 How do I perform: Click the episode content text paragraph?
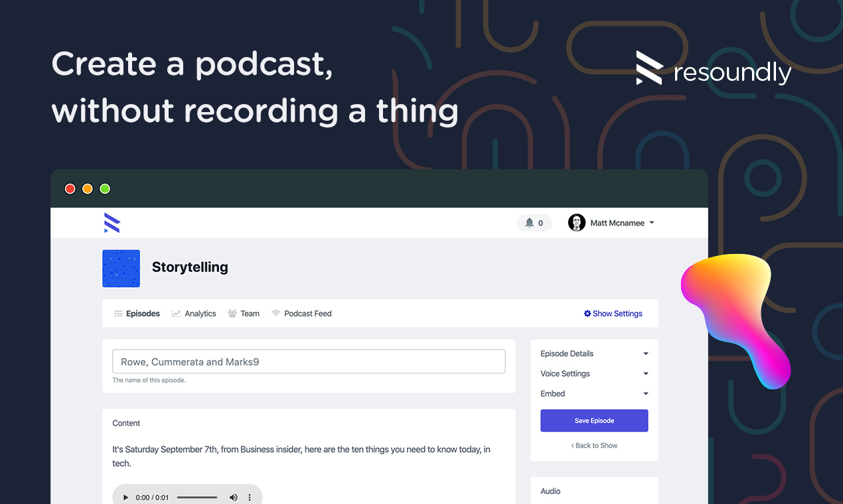pos(301,456)
